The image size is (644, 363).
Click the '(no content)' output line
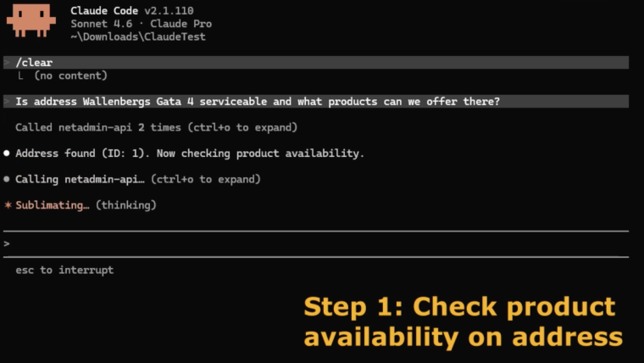pyautogui.click(x=70, y=75)
